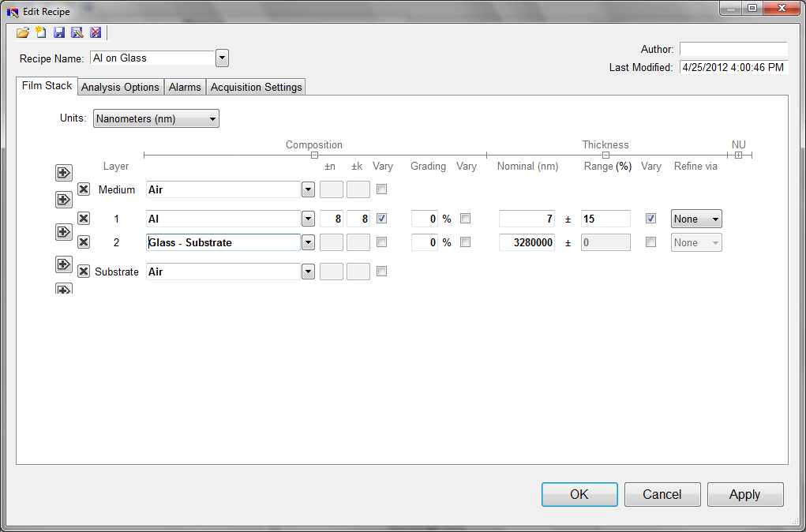The image size is (806, 532).
Task: Click the Glass nominal thickness field 3280000
Action: click(x=527, y=242)
